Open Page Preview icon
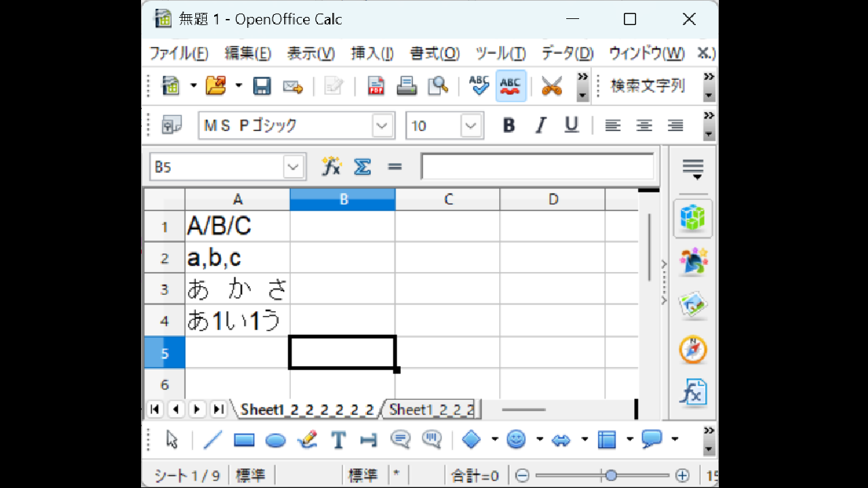This screenshot has width=868, height=488. (438, 86)
